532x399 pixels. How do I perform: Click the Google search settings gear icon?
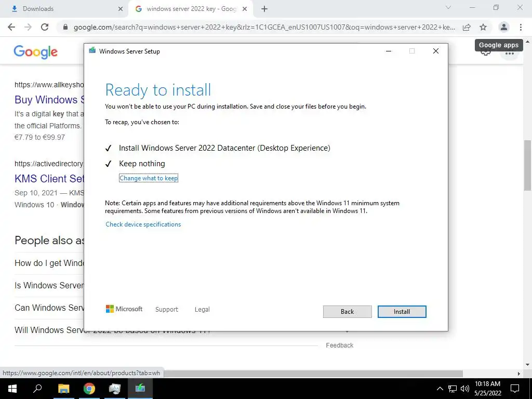pyautogui.click(x=486, y=54)
